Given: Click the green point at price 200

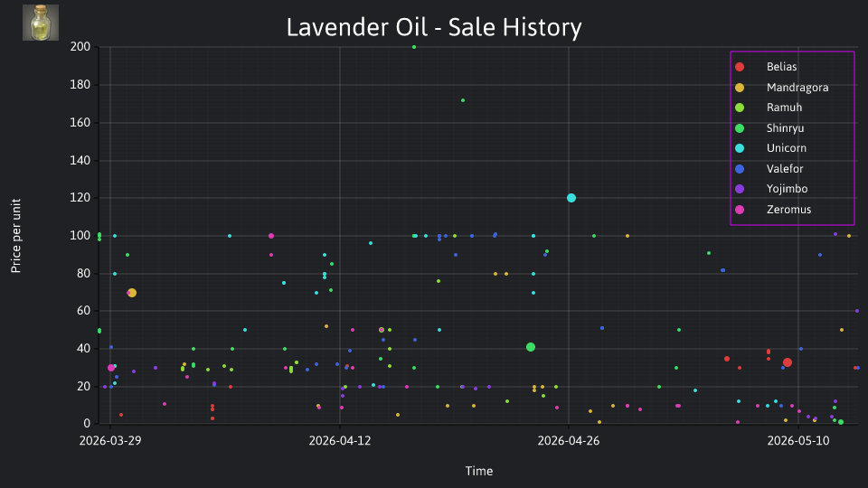Looking at the screenshot, I should tap(414, 47).
